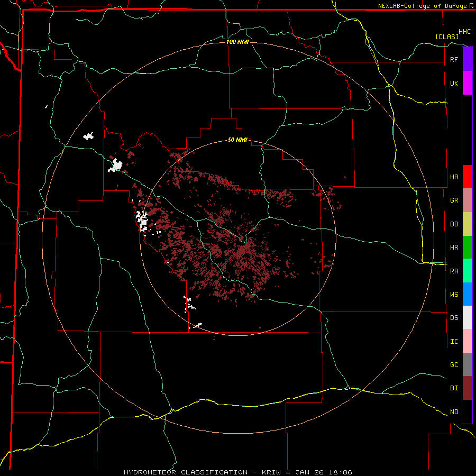Click the HA legend label
The width and height of the screenshot is (476, 476).
point(454,177)
